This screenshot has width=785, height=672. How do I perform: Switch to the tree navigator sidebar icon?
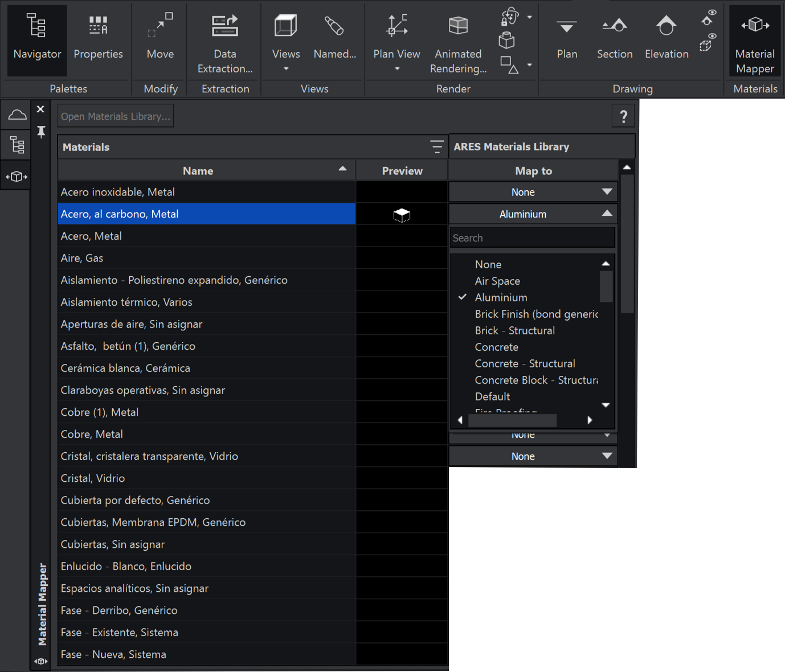click(17, 145)
